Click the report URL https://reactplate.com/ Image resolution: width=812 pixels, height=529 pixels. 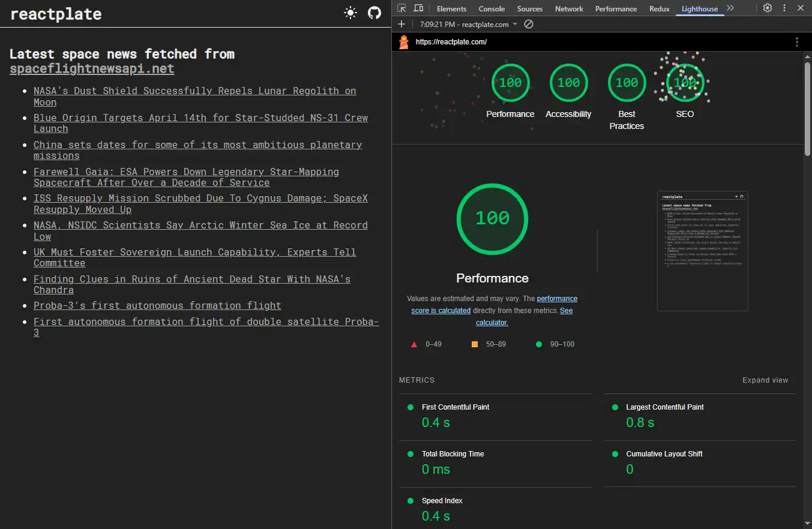point(451,42)
